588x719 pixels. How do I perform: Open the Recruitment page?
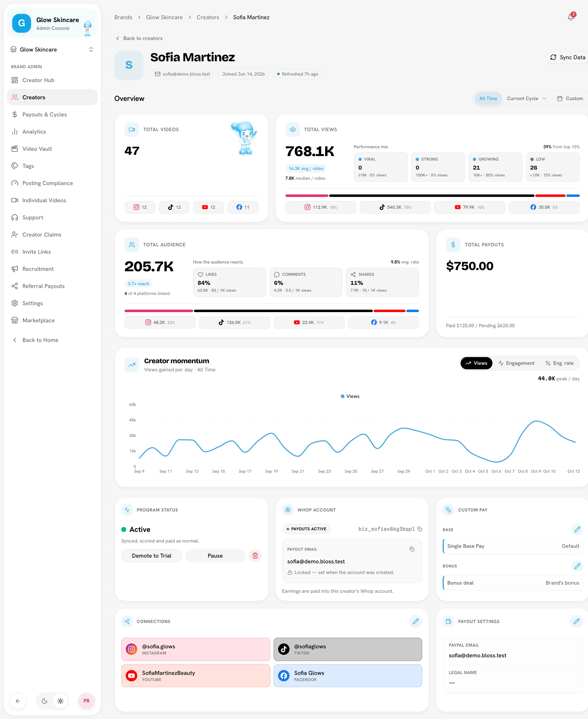(52, 269)
